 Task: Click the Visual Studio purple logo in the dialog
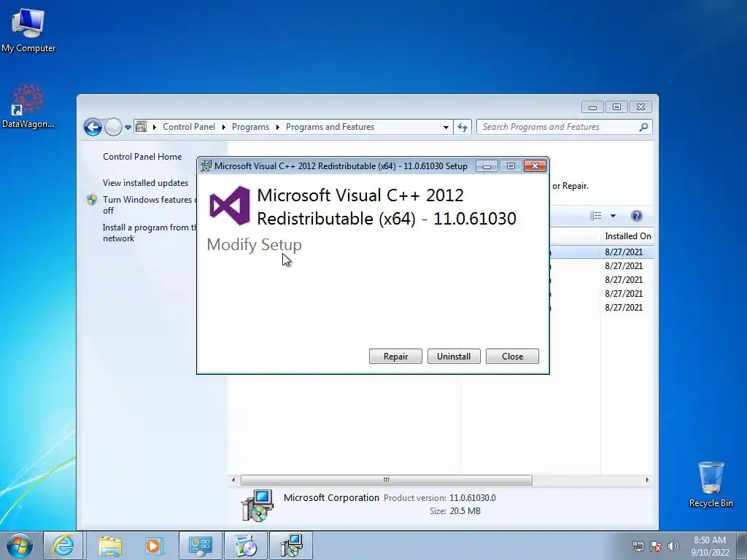pos(230,206)
